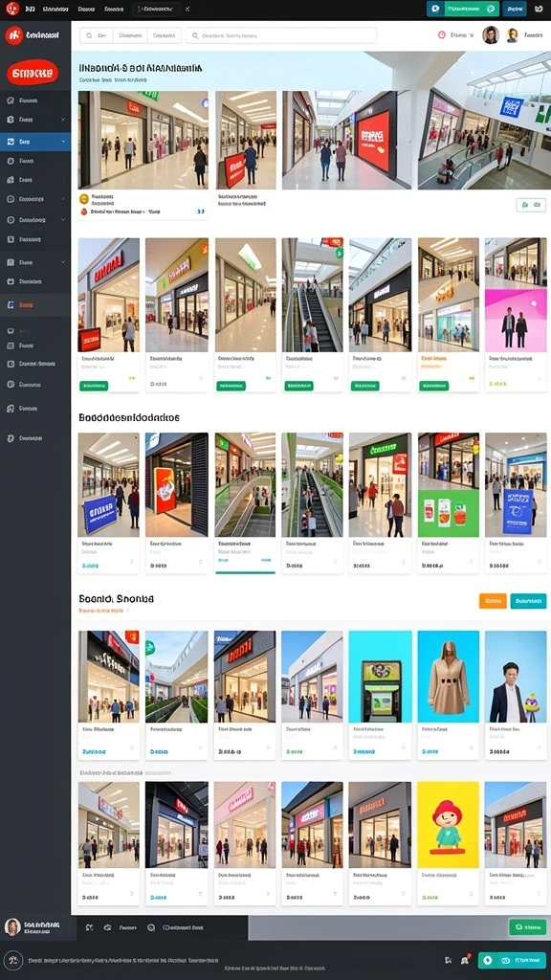Click the green button in the top bar
The height and width of the screenshot is (980, 551).
pyautogui.click(x=472, y=9)
